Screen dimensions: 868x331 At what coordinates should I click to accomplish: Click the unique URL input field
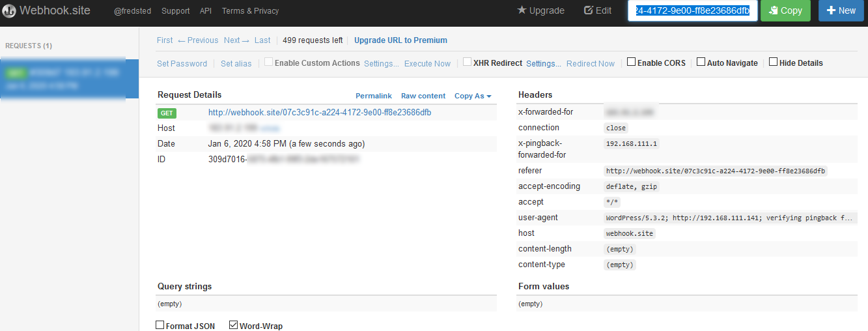click(692, 10)
